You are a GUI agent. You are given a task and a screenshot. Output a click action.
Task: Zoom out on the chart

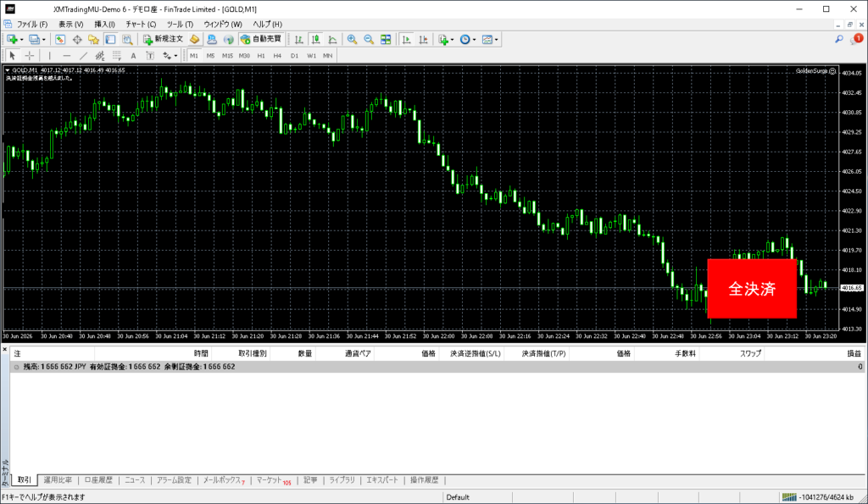[369, 39]
